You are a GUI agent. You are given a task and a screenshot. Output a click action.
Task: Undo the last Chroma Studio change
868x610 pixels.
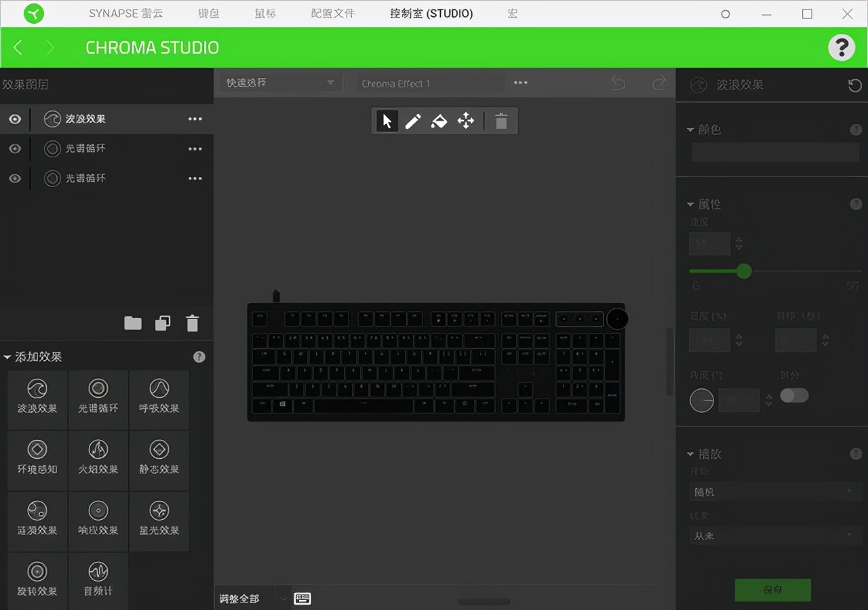pyautogui.click(x=618, y=83)
